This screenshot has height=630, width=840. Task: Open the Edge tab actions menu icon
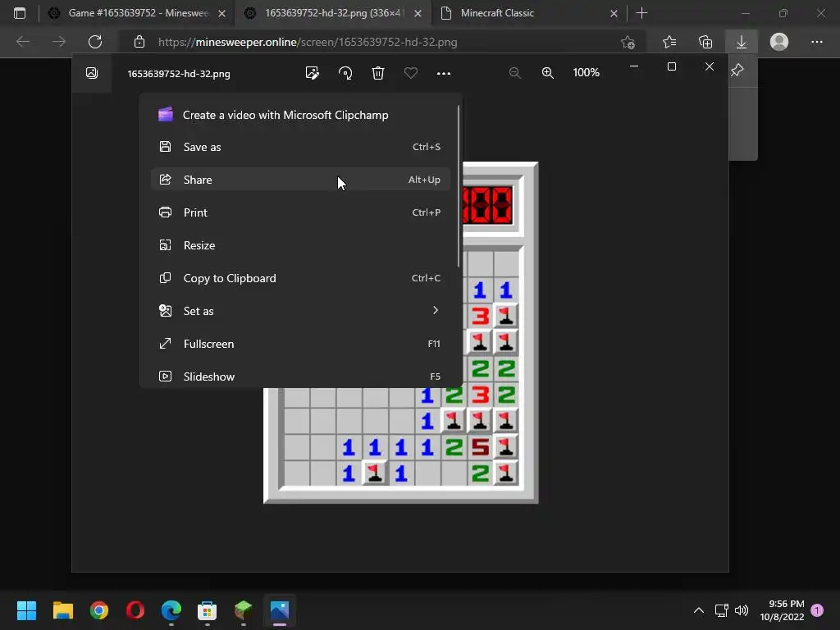[20, 13]
